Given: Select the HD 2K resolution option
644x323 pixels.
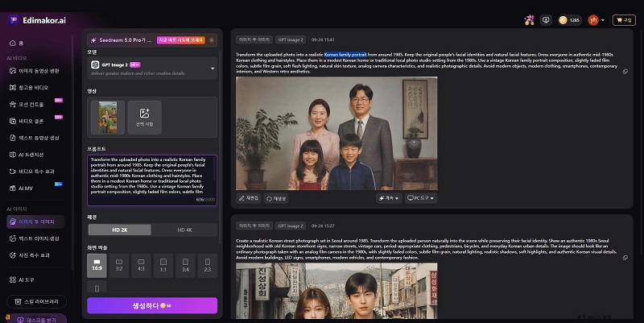Looking at the screenshot, I should pos(119,230).
